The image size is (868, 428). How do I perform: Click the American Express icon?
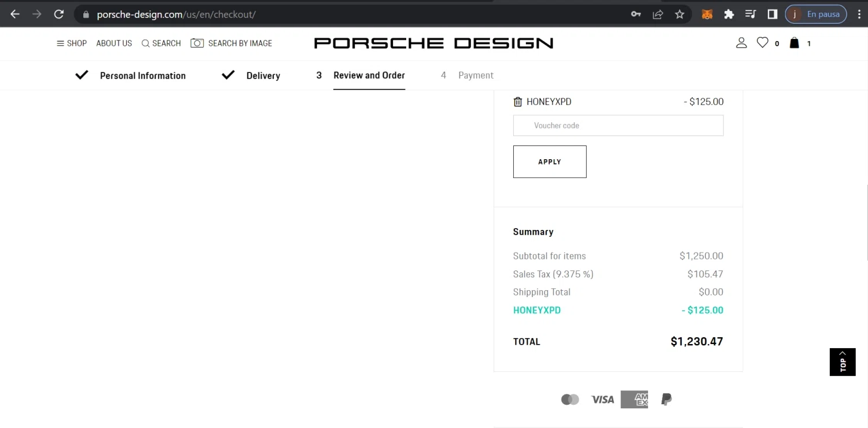(x=634, y=399)
